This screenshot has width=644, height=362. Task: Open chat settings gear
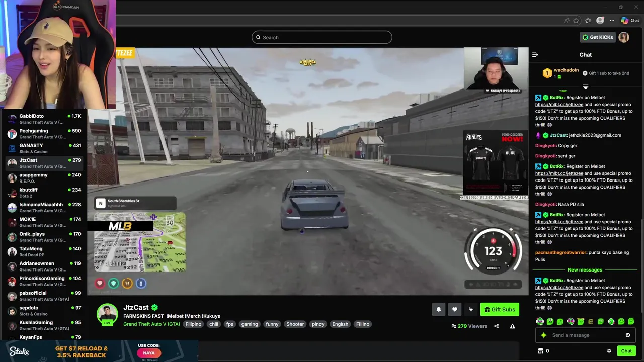[x=609, y=351]
